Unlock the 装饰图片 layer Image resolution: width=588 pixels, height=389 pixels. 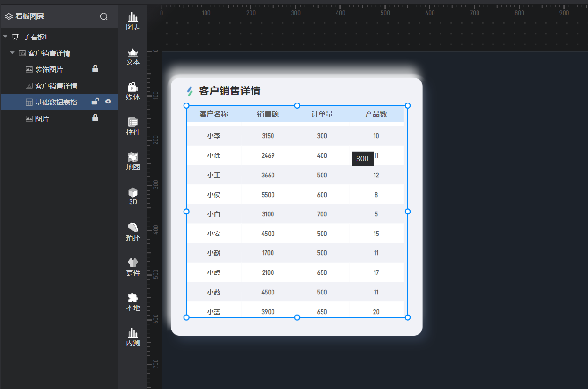point(96,69)
